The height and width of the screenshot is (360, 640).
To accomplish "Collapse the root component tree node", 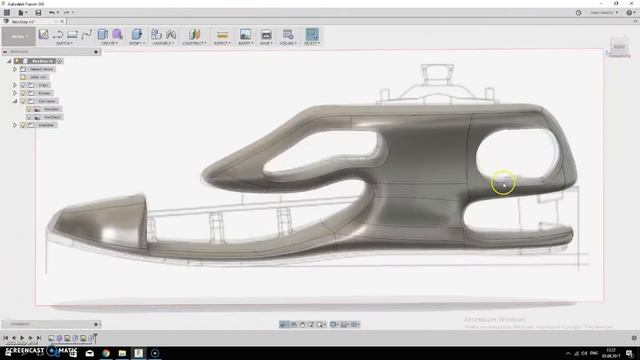I will pyautogui.click(x=9, y=61).
